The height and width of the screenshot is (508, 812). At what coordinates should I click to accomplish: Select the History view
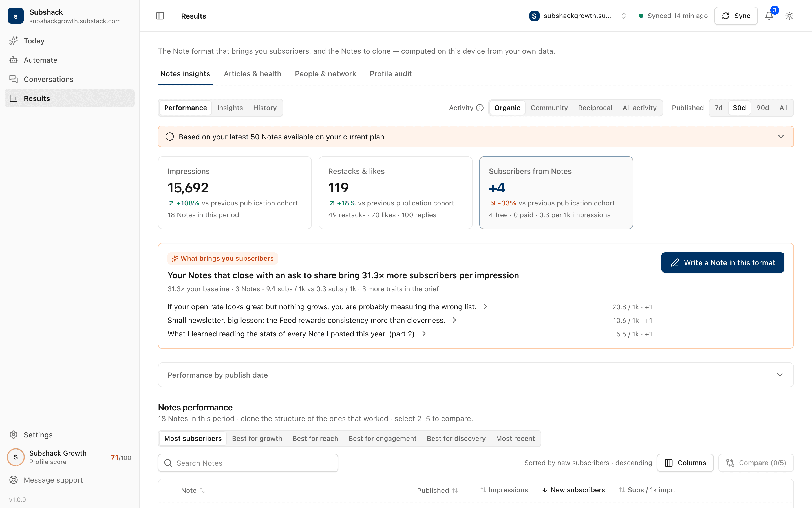tap(265, 108)
